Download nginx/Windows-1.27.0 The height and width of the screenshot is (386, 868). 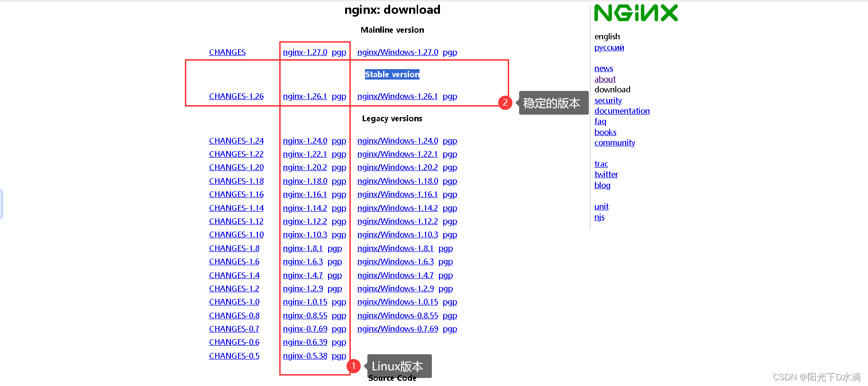tap(398, 52)
